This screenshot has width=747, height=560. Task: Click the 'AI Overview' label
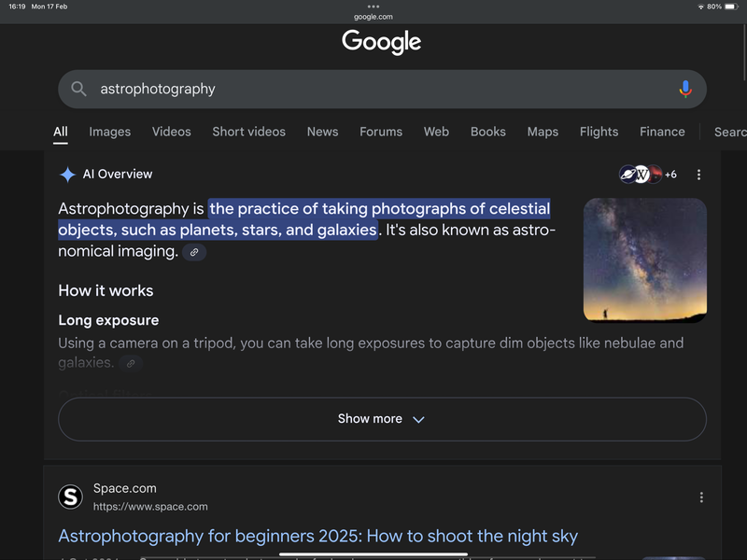tap(118, 175)
